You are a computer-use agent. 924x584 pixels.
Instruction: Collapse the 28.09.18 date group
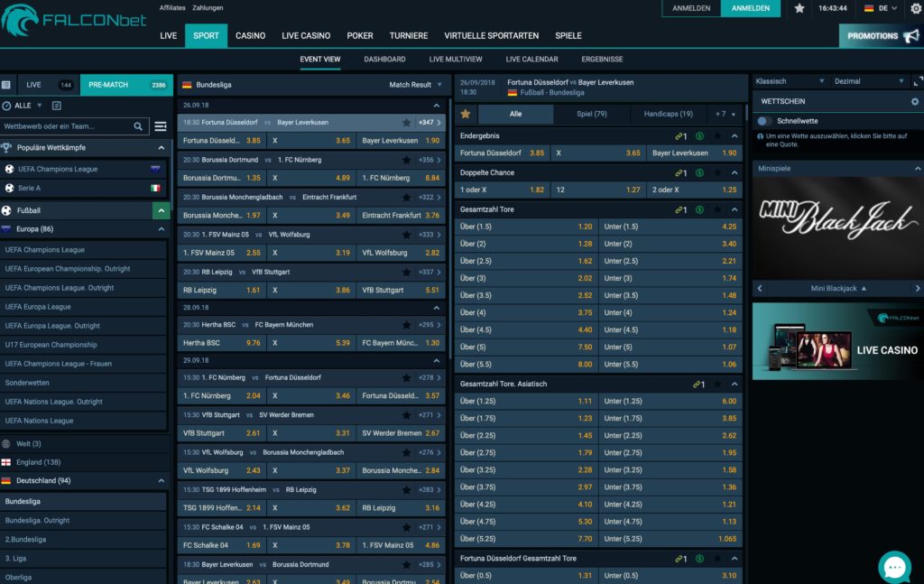tap(436, 308)
